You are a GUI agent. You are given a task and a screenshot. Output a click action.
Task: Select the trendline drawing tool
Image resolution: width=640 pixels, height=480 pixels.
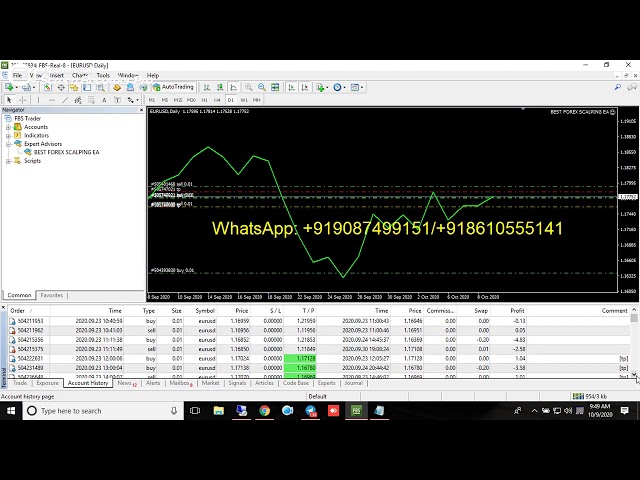(x=63, y=100)
